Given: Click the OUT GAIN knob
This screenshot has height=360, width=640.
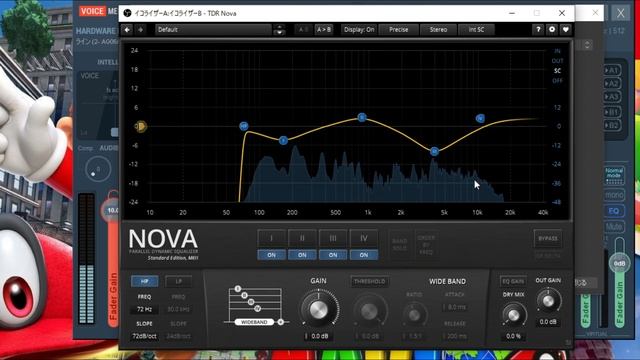Looking at the screenshot, I should point(548,301).
